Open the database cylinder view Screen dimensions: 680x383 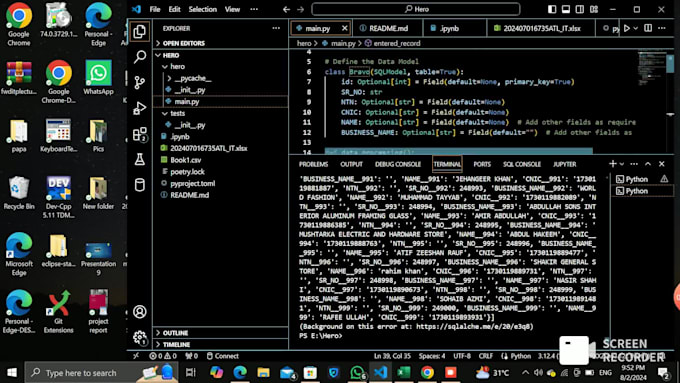[x=140, y=185]
